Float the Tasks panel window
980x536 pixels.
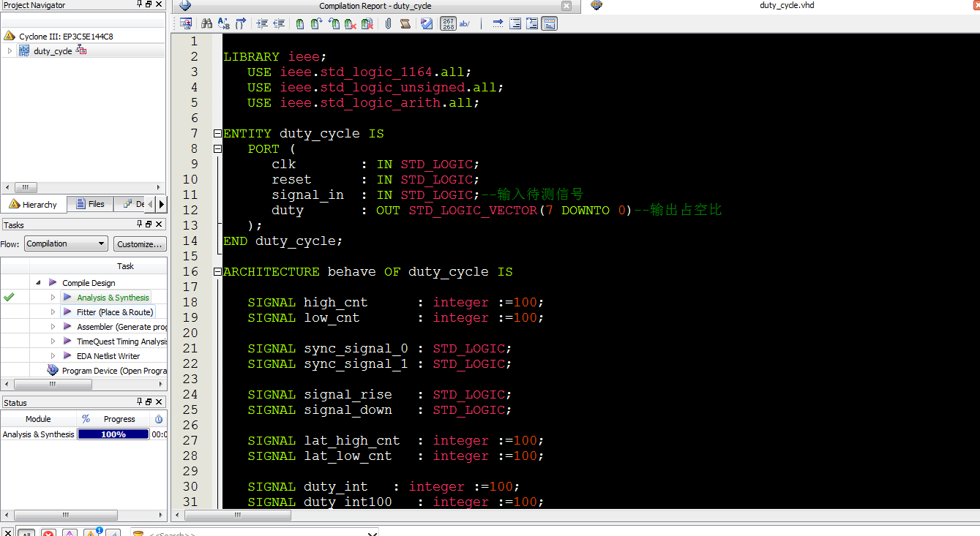149,224
